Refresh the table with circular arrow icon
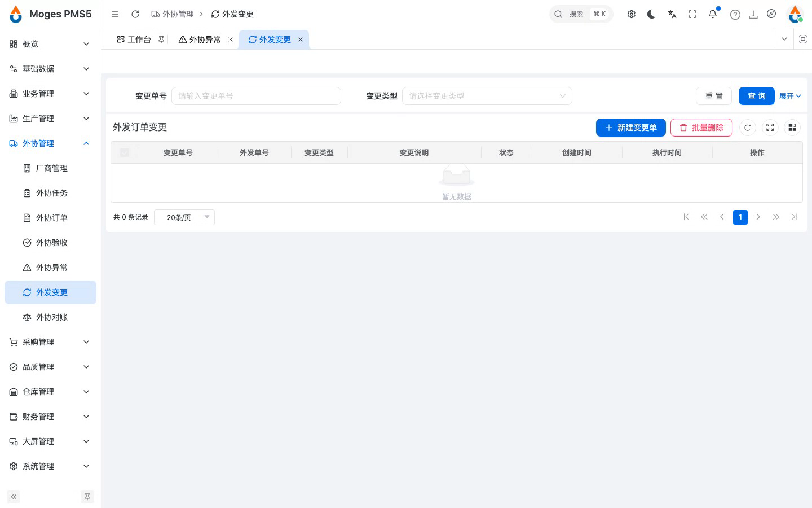The width and height of the screenshot is (812, 508). [748, 128]
